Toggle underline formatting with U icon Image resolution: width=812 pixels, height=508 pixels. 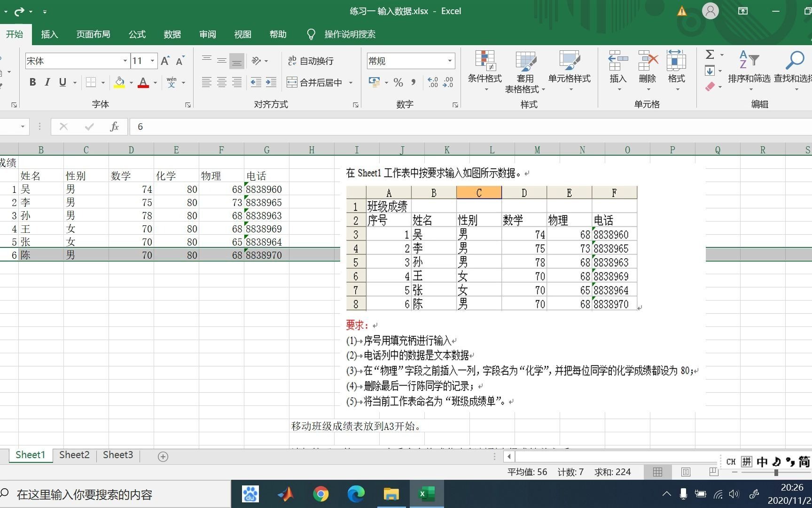tap(62, 82)
